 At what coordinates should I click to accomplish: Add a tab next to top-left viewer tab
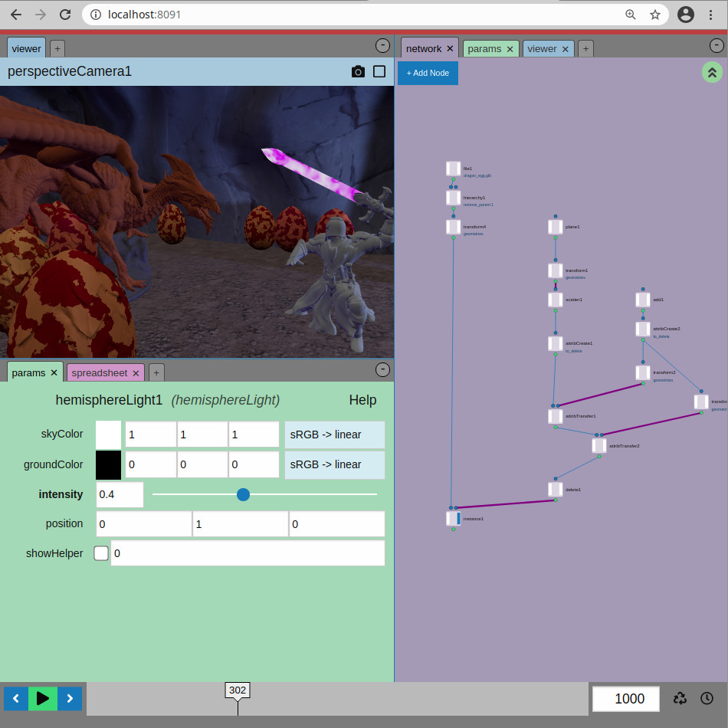(57, 48)
